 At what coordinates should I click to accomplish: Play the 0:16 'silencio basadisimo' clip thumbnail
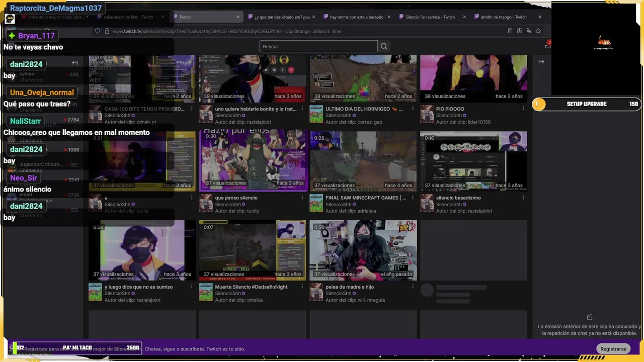pyautogui.click(x=473, y=161)
